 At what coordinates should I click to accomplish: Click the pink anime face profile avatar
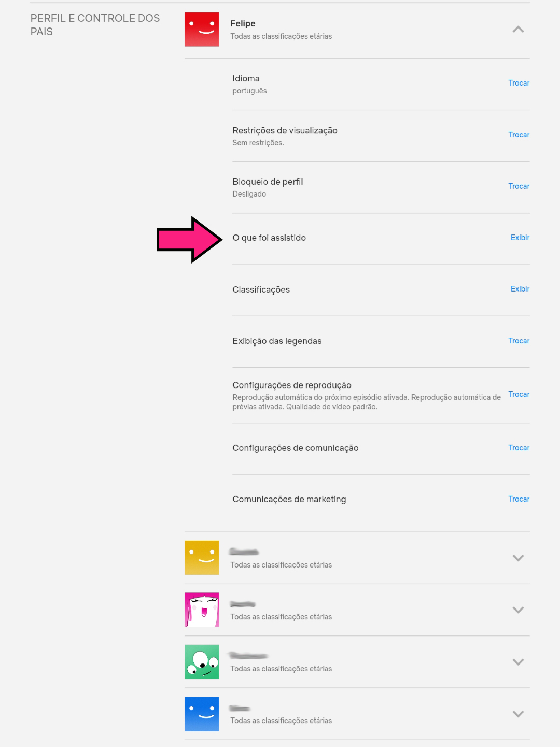coord(201,610)
